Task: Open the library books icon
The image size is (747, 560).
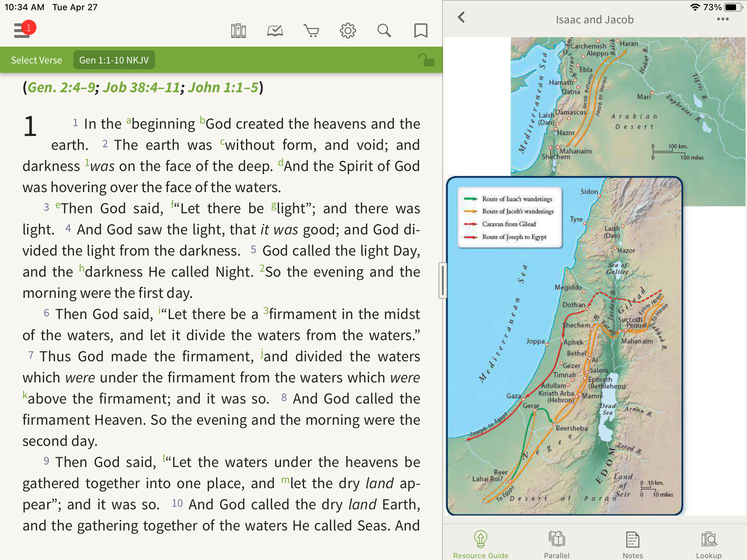Action: (238, 31)
